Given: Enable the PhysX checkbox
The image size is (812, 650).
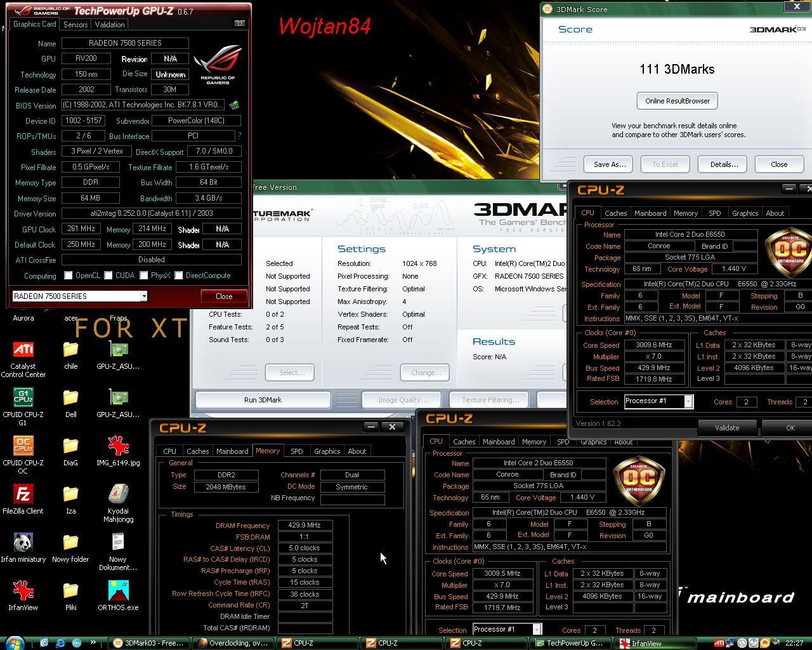Looking at the screenshot, I should 144,275.
